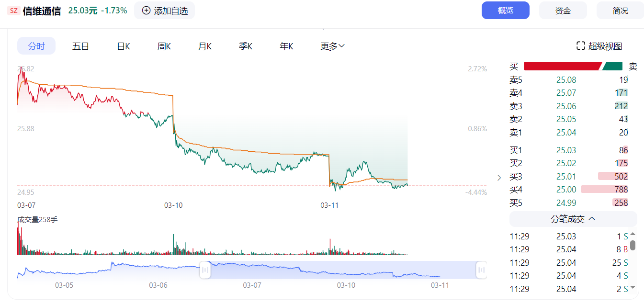
Task: Click the SZ exchange badge
Action: click(x=13, y=10)
